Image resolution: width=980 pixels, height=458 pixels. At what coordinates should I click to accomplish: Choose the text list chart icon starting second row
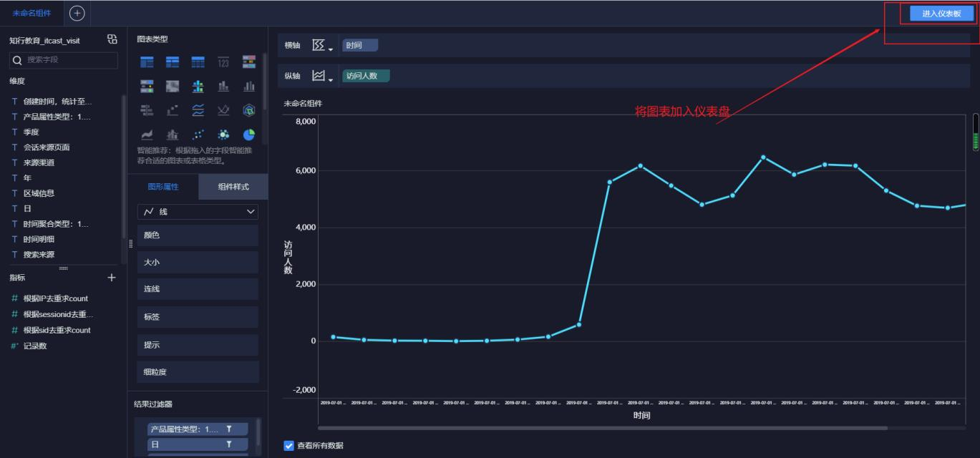click(147, 87)
